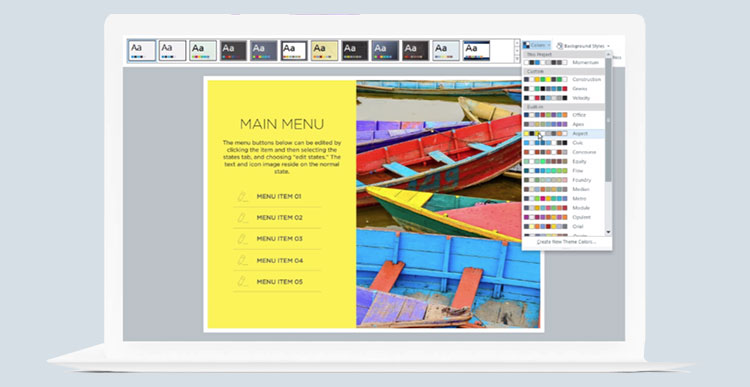Image resolution: width=750 pixels, height=387 pixels.
Task: Pick the Greens color scheme
Action: (x=563, y=88)
